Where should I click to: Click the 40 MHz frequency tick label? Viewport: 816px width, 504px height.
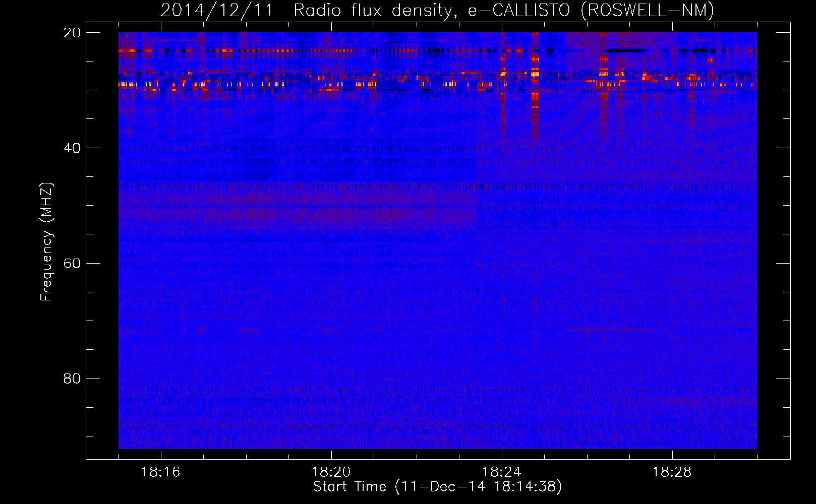tap(72, 148)
